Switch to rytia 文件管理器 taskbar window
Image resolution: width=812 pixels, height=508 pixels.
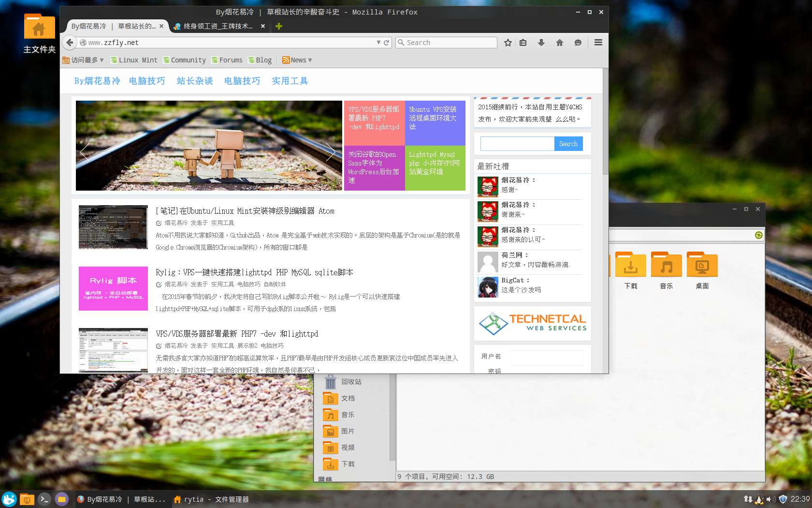click(x=211, y=499)
